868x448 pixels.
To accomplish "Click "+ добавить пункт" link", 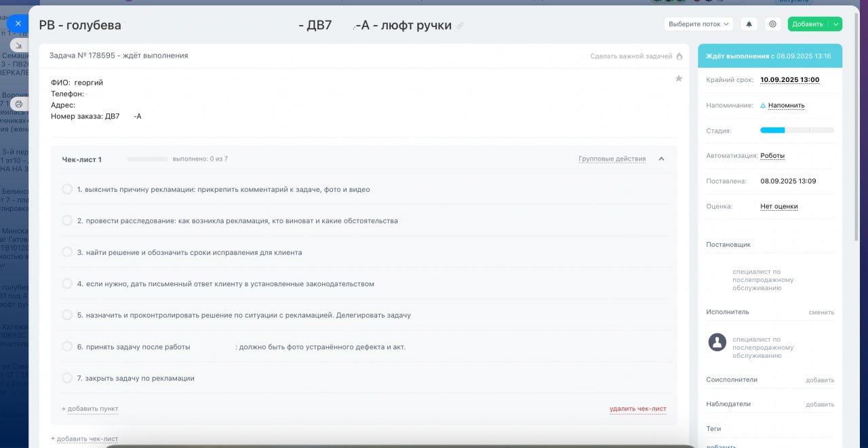I will click(x=90, y=409).
